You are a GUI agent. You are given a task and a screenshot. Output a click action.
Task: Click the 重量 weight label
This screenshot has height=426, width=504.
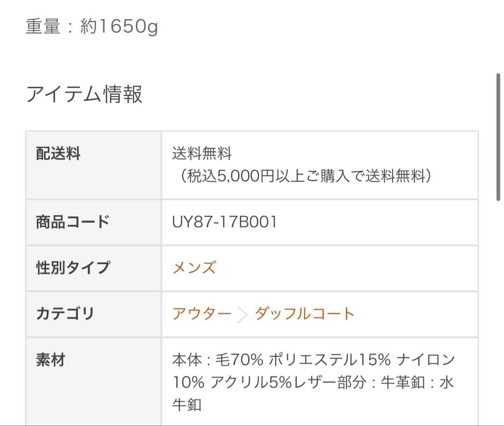(43, 27)
